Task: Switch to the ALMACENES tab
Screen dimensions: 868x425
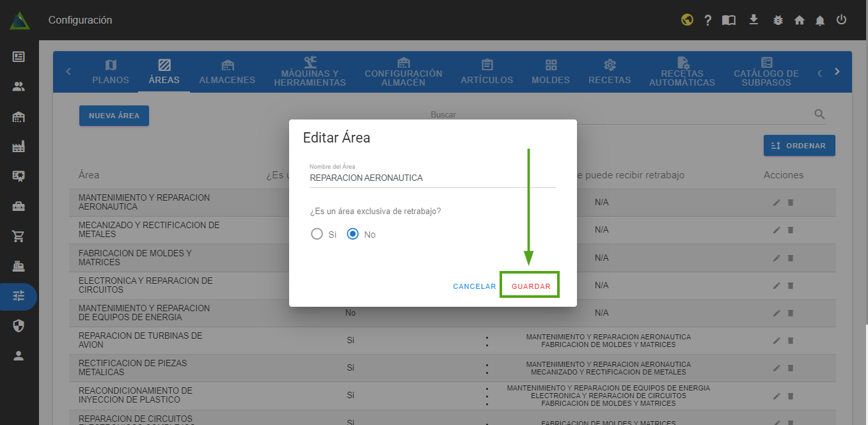Action: coord(227,72)
